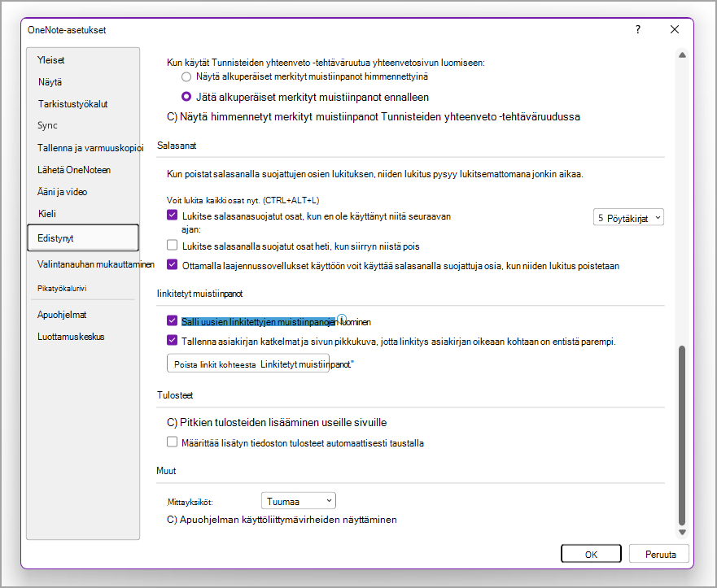The height and width of the screenshot is (588, 717).
Task: Open the Apuohjelmat category
Action: click(x=62, y=315)
